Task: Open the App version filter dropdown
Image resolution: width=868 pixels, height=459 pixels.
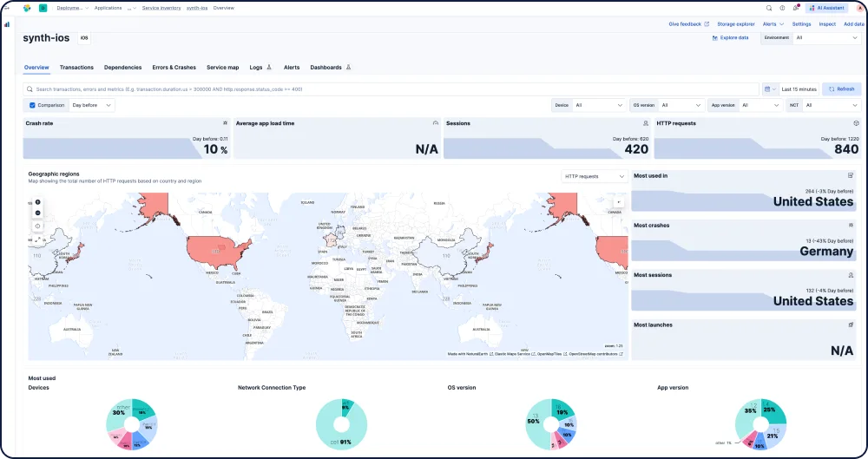Action: 760,105
